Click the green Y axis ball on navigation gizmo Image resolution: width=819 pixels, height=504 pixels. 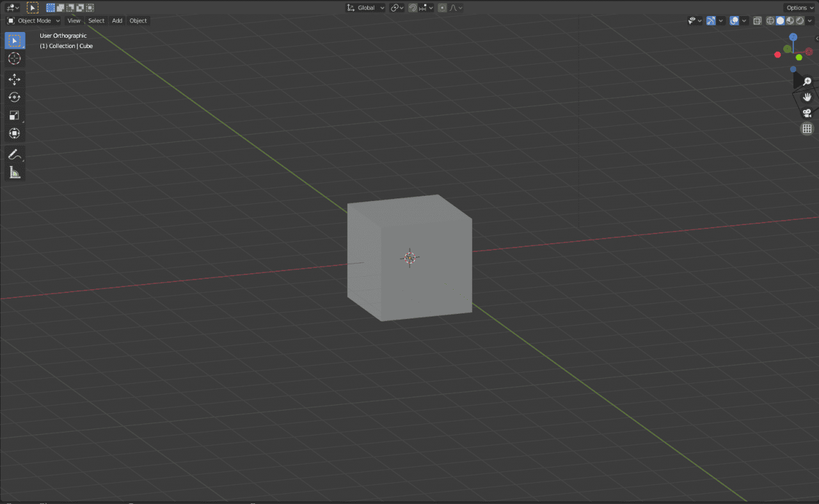point(799,57)
